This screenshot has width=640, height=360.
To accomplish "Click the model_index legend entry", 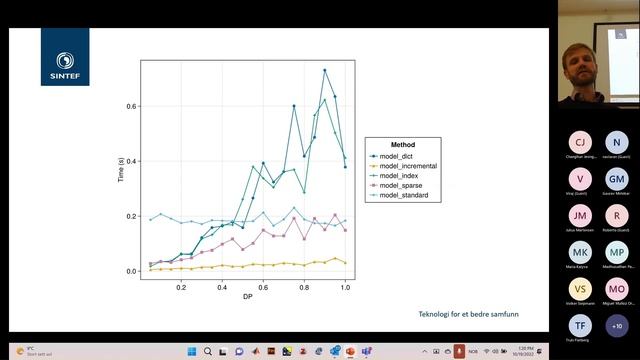I will point(394,176).
